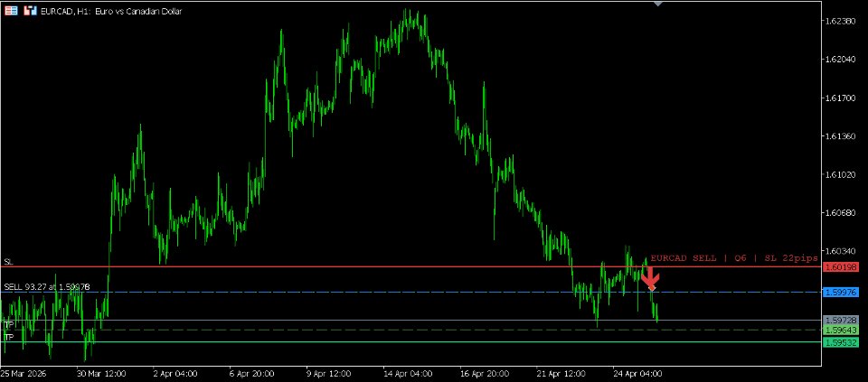The image size is (868, 382).
Task: Click the 14 Apr 04:00 time label
Action: pos(408,373)
